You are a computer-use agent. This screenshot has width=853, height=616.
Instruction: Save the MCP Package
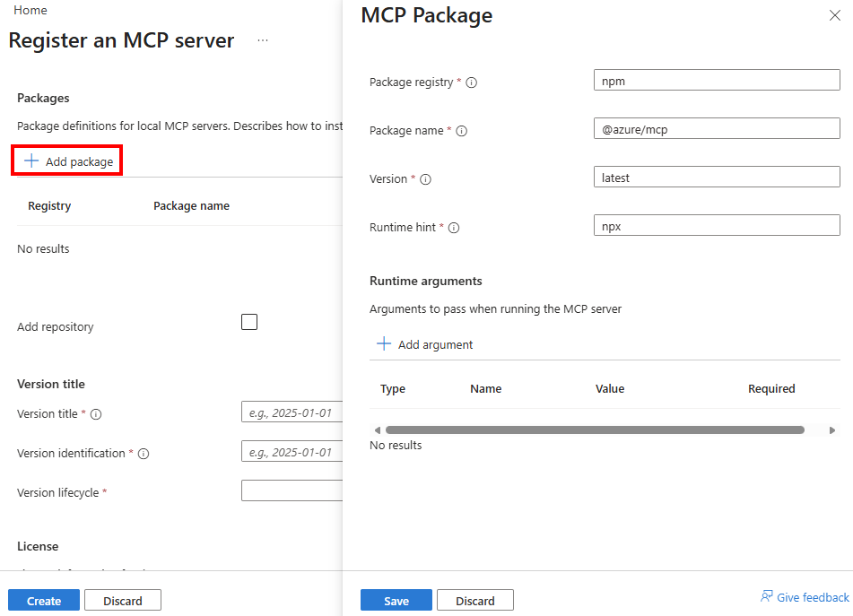(x=396, y=600)
